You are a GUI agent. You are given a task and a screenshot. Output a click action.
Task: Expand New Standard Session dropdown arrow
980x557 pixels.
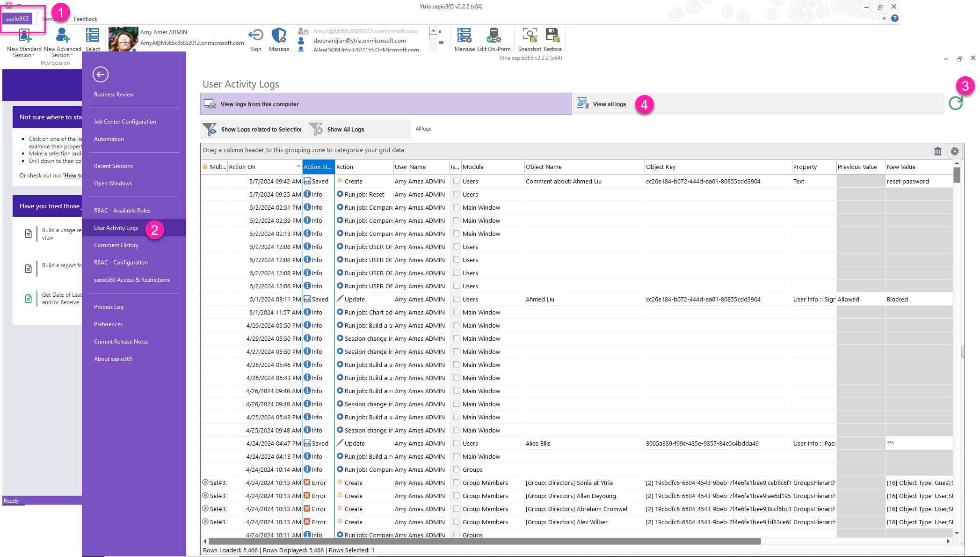point(34,55)
